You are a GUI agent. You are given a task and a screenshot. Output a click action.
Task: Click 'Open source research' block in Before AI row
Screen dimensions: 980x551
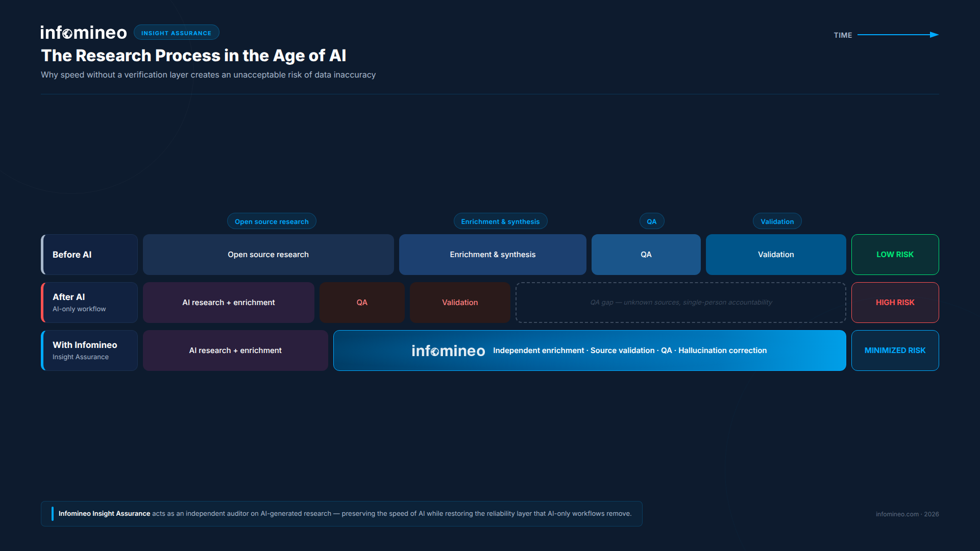point(268,255)
